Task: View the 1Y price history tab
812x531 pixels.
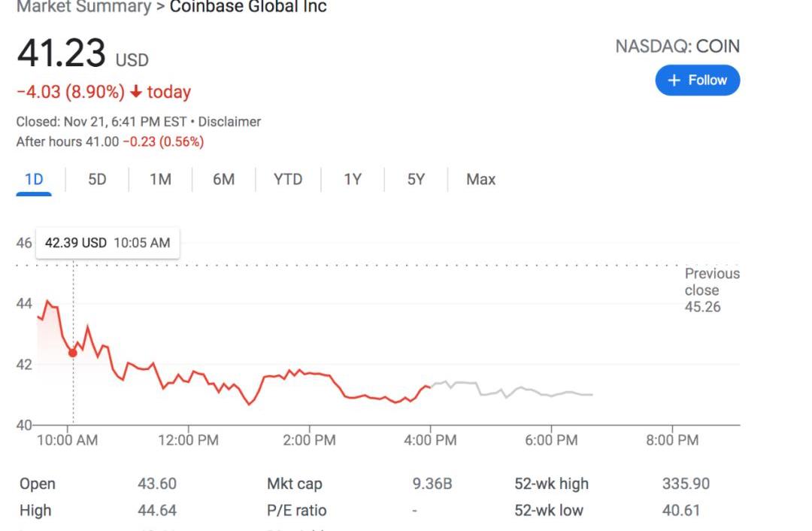Action: tap(353, 180)
